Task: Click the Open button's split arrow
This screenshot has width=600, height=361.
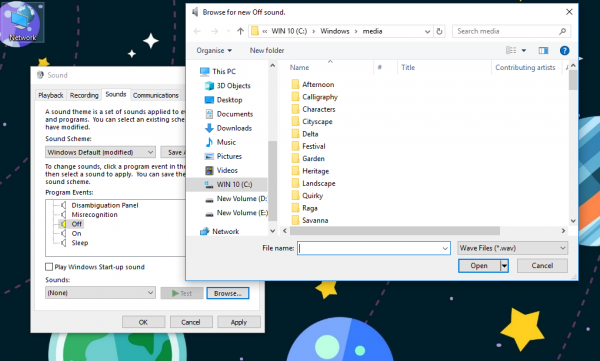Action: pyautogui.click(x=505, y=266)
